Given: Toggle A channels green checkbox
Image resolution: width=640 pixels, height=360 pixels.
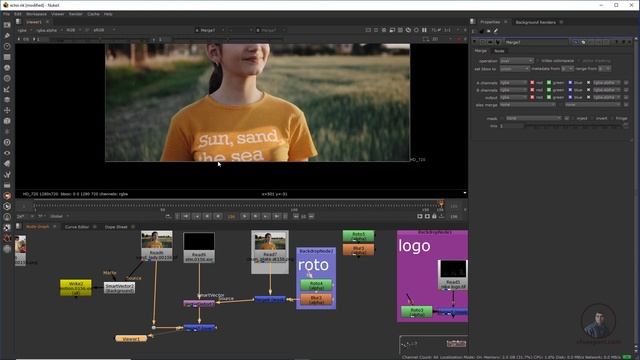Looking at the screenshot, I should [x=549, y=82].
